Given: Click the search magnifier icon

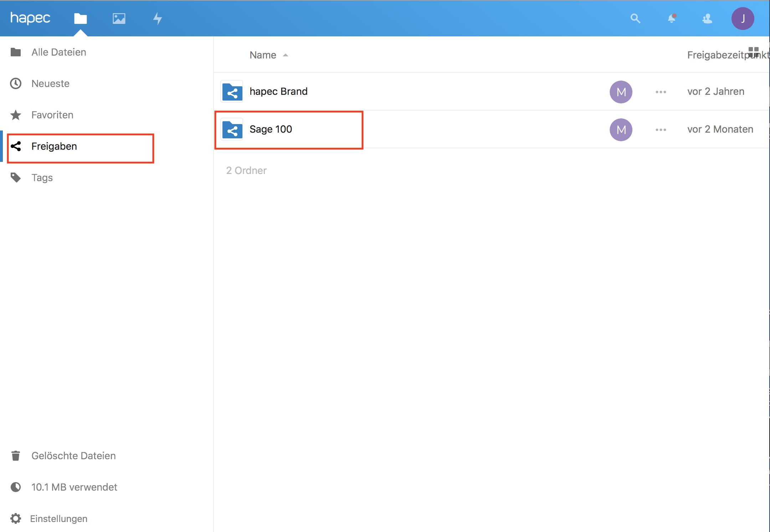Looking at the screenshot, I should click(x=635, y=18).
